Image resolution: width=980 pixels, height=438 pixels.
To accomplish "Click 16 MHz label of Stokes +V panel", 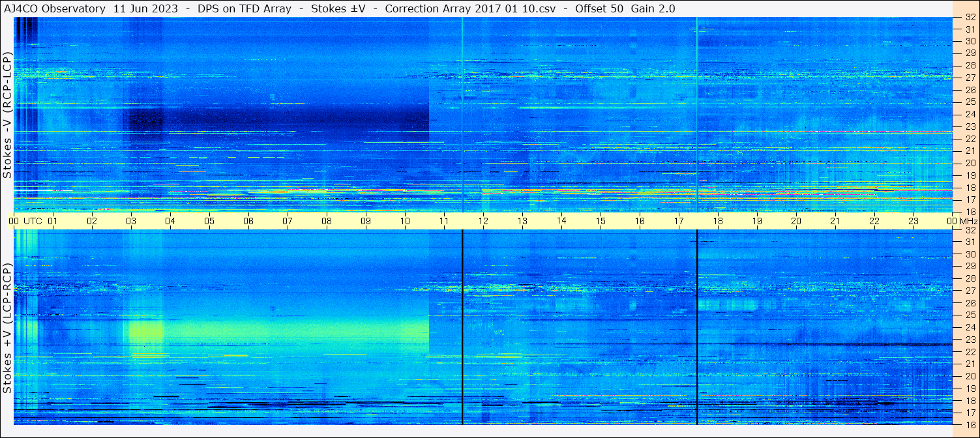I will point(970,424).
